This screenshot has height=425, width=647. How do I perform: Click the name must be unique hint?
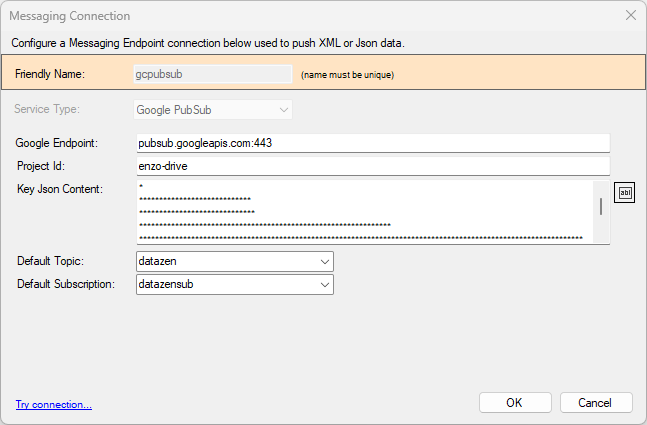click(347, 75)
